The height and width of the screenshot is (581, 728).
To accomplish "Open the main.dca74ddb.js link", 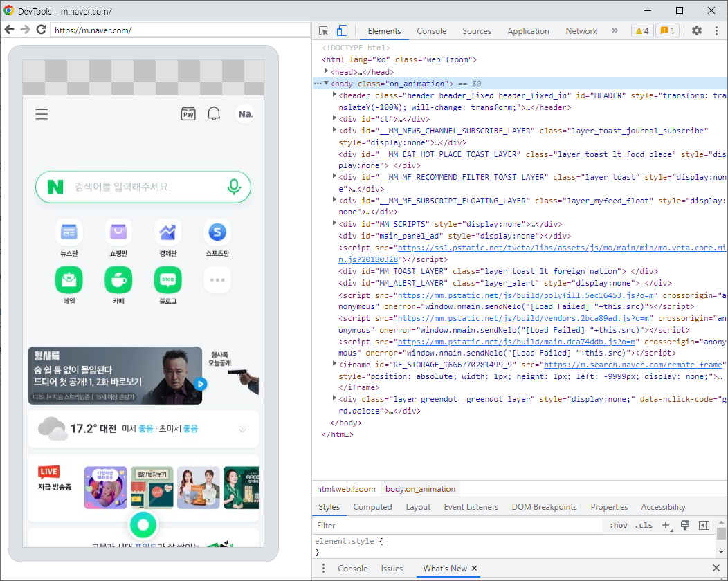I will [516, 342].
